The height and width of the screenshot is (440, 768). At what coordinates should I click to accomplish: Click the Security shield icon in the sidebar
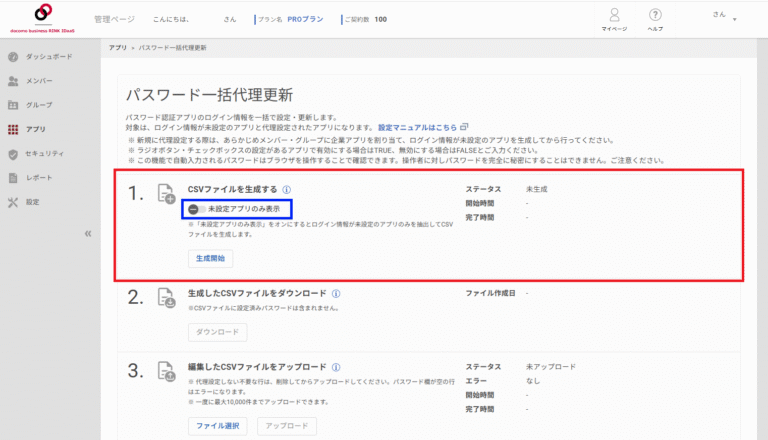pyautogui.click(x=13, y=153)
